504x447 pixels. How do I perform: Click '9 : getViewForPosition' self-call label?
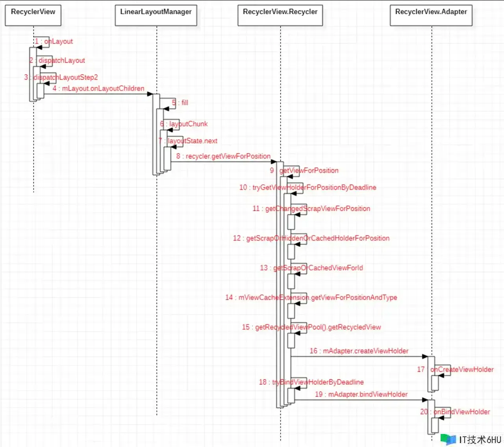(x=304, y=170)
